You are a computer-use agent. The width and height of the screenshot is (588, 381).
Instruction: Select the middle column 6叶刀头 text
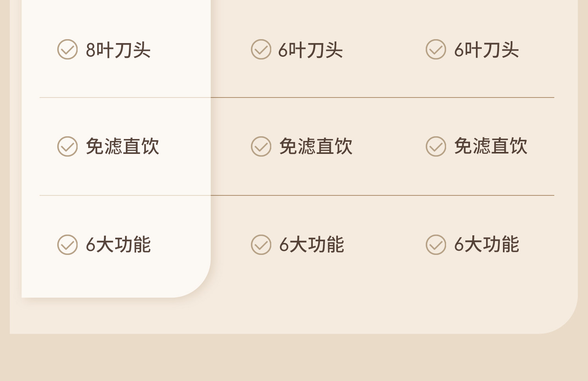310,50
